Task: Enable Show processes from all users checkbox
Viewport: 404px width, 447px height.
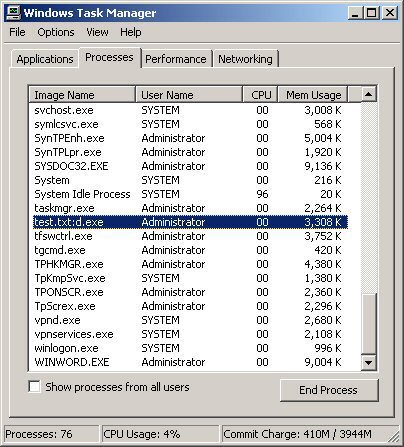Action: [x=35, y=387]
